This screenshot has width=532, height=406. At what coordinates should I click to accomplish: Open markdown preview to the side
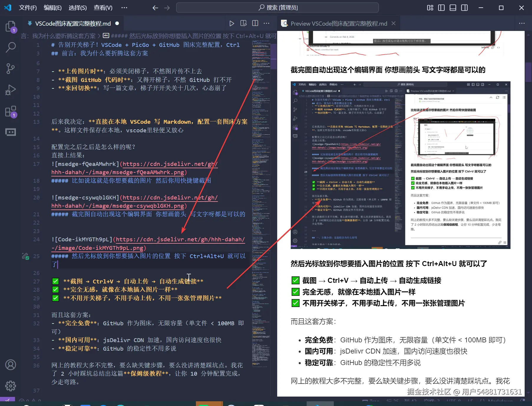click(243, 23)
